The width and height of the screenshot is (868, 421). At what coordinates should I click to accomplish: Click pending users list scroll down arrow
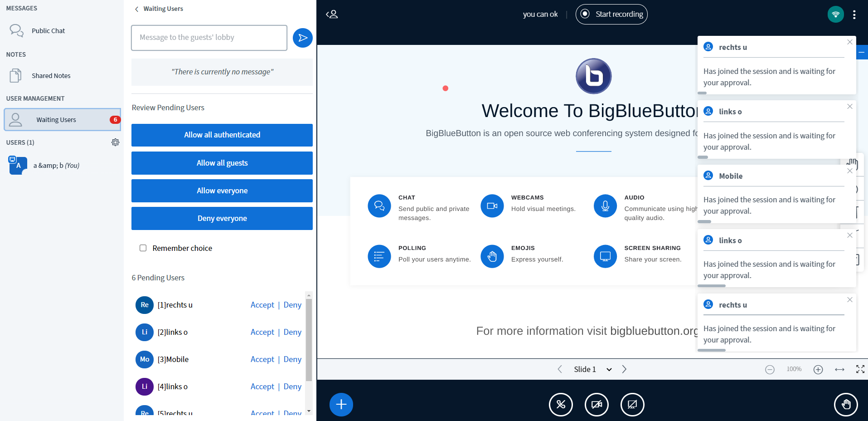[309, 411]
